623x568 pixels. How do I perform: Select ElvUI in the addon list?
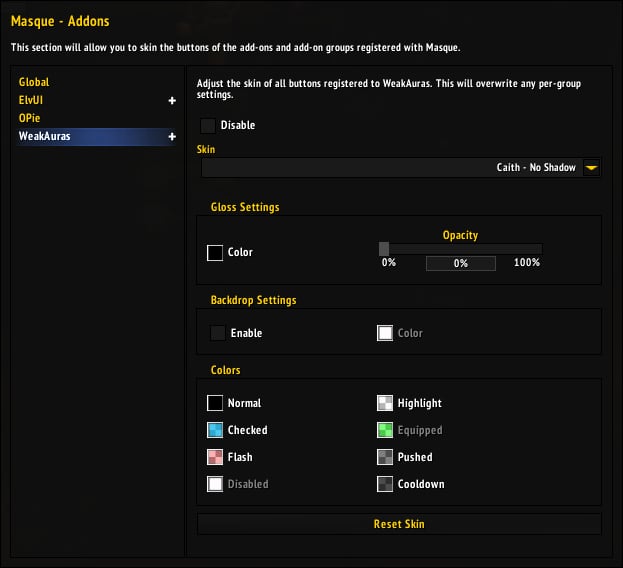tap(31, 100)
